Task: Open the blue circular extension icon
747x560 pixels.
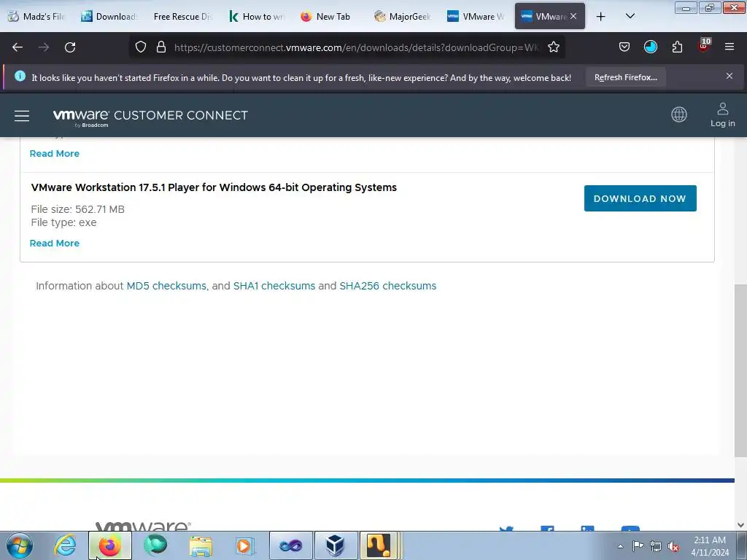Action: (650, 47)
